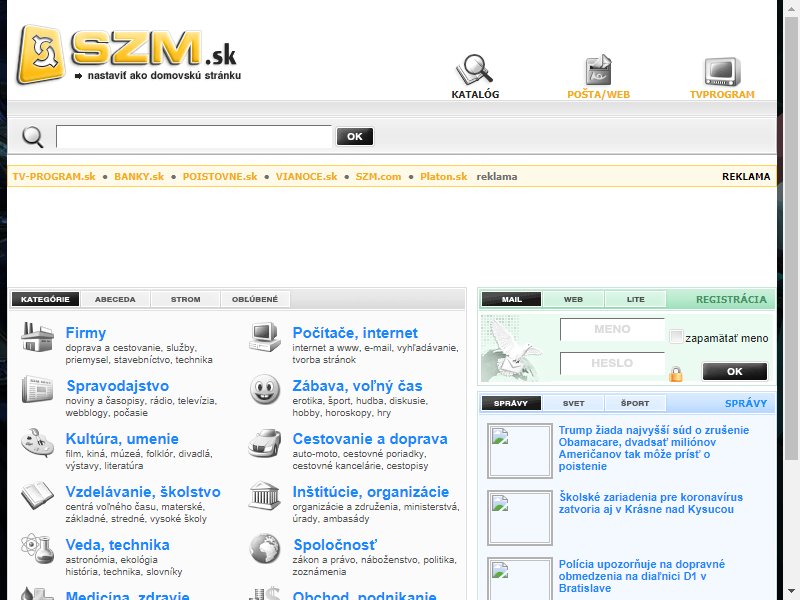Open the Spravodajstvo category link

(117, 386)
